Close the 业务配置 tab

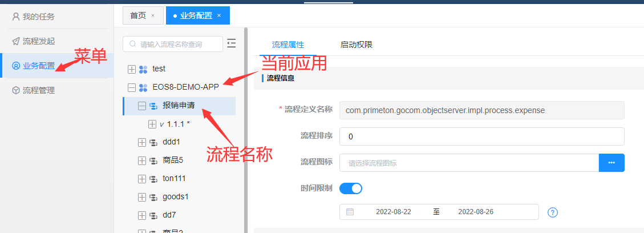coord(219,15)
